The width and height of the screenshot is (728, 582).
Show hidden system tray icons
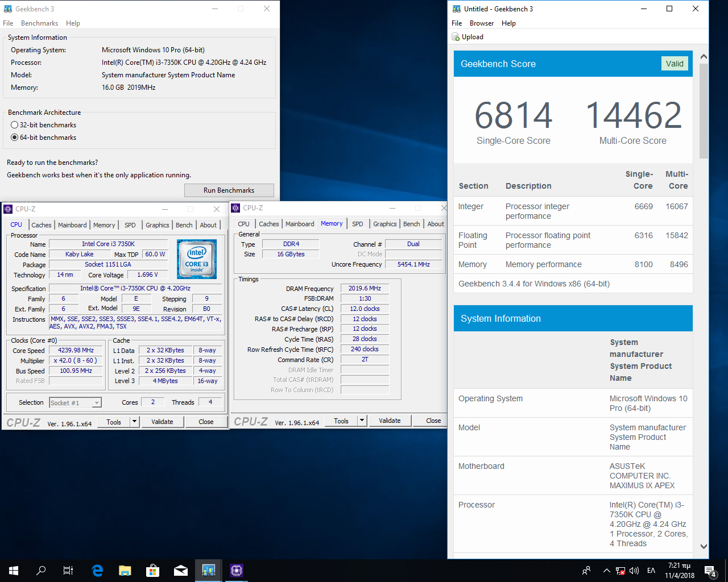coord(606,570)
